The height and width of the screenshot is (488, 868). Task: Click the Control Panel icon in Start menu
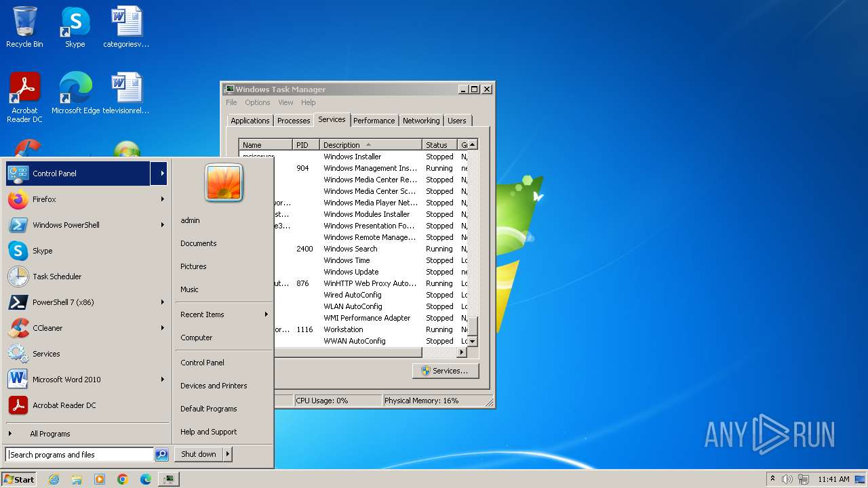(x=18, y=174)
